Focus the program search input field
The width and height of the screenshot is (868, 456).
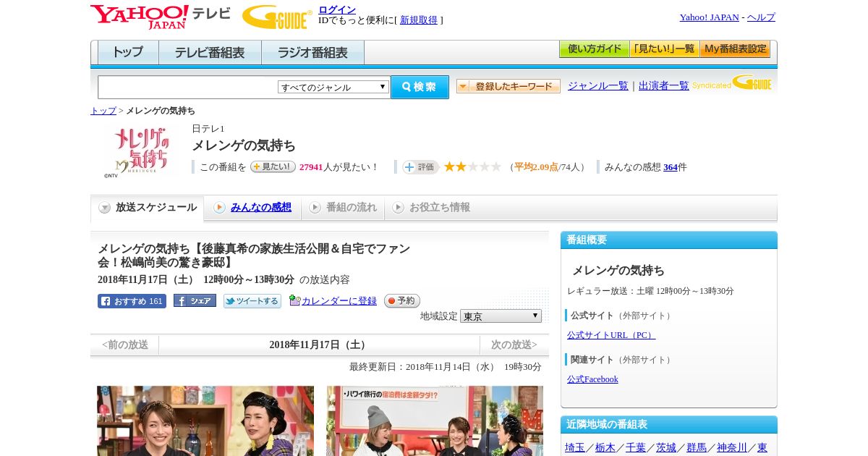click(187, 87)
